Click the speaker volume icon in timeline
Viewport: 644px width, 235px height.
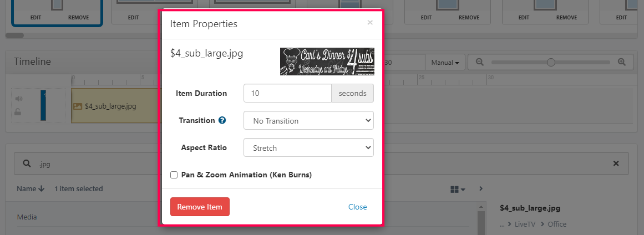[x=19, y=99]
